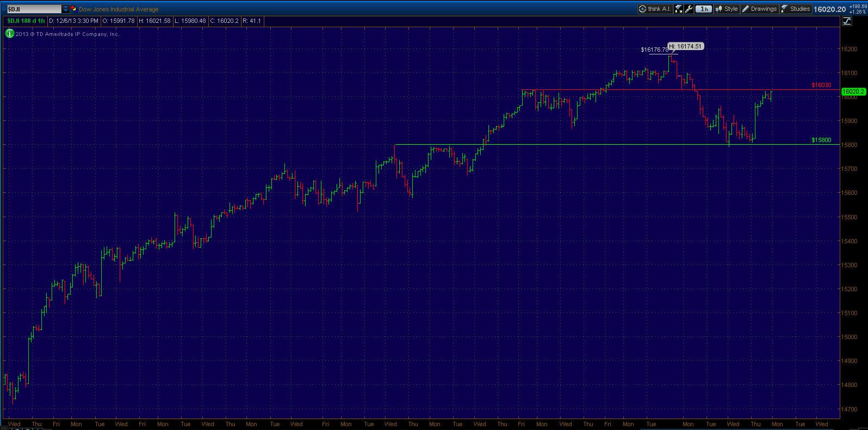The image size is (868, 430).
Task: Toggle the price axis scale icon
Action: [847, 21]
